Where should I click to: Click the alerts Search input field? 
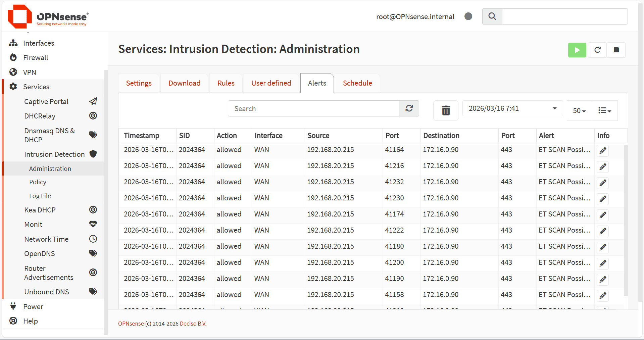point(313,109)
